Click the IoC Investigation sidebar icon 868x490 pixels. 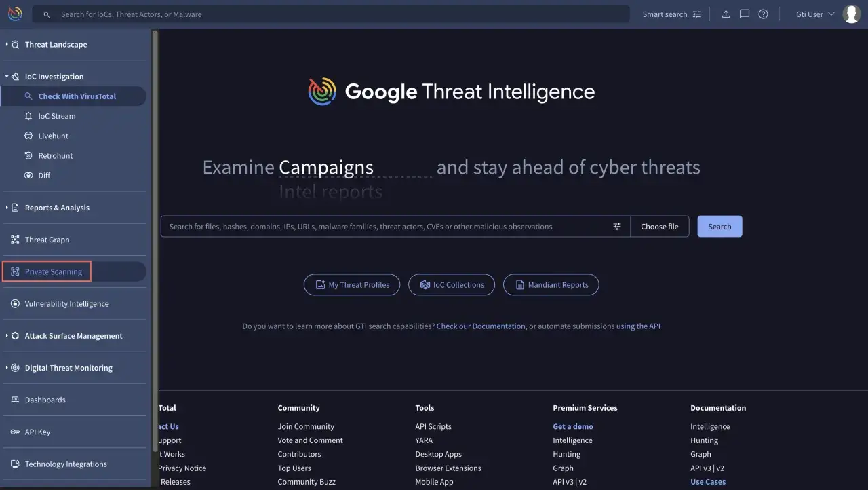click(x=16, y=77)
